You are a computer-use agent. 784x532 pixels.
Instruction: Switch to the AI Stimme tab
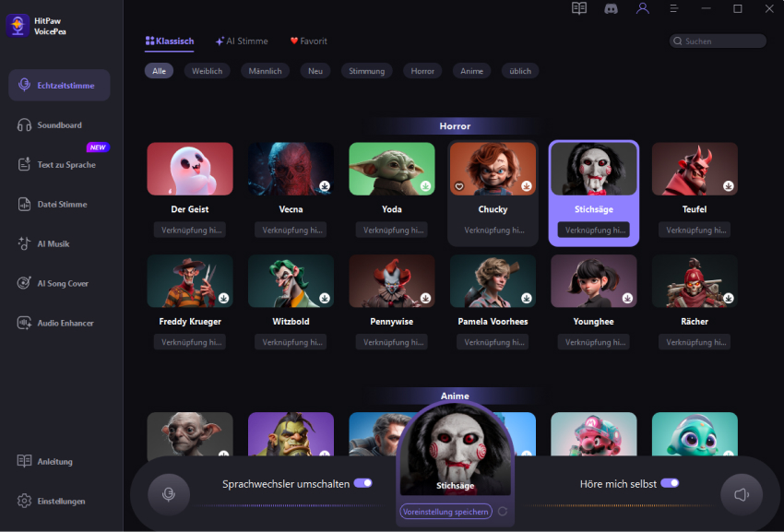pyautogui.click(x=242, y=41)
